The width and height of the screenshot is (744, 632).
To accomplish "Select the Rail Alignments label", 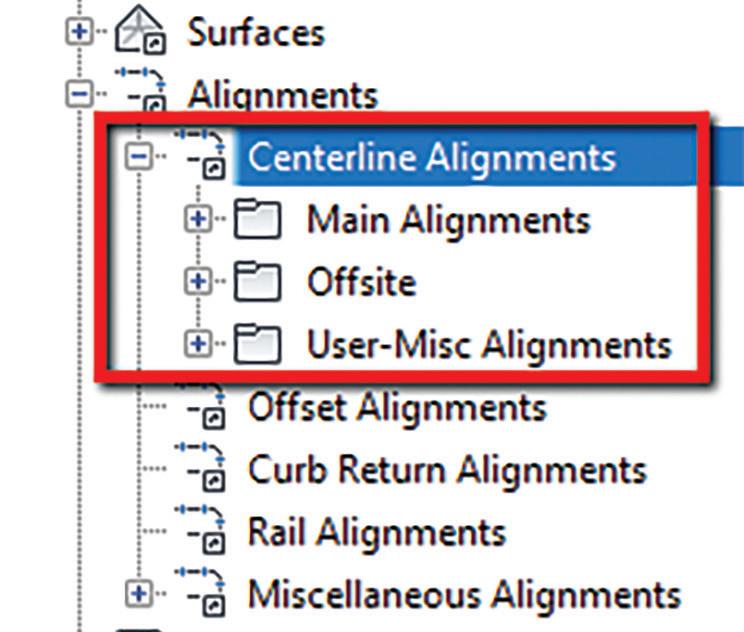I will pos(377,532).
